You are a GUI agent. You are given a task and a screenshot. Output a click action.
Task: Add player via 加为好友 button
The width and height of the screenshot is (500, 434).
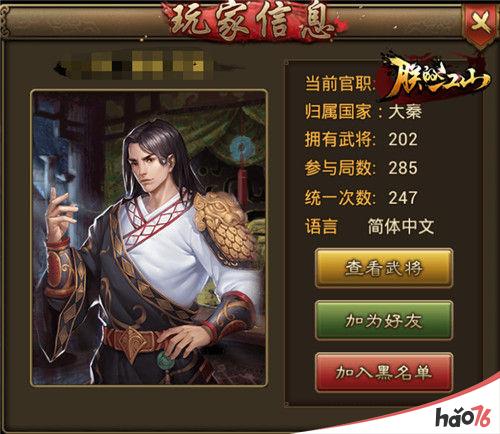point(384,321)
